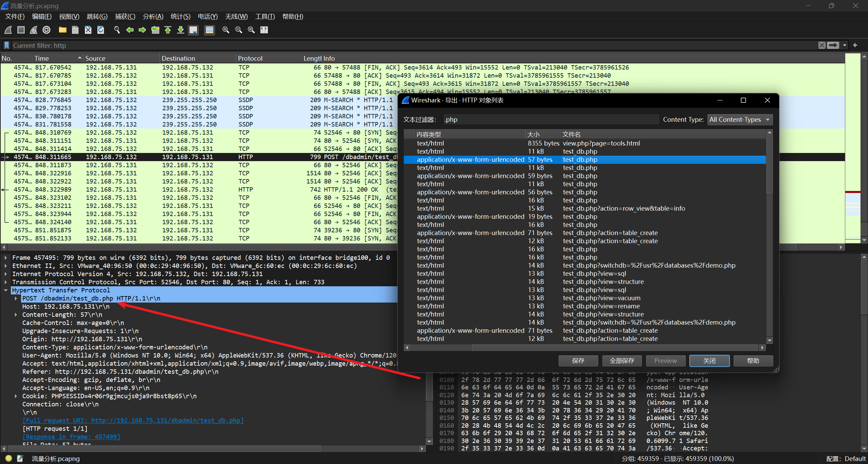Jump to the last packet using the down arrow
The height and width of the screenshot is (464, 868).
(181, 30)
